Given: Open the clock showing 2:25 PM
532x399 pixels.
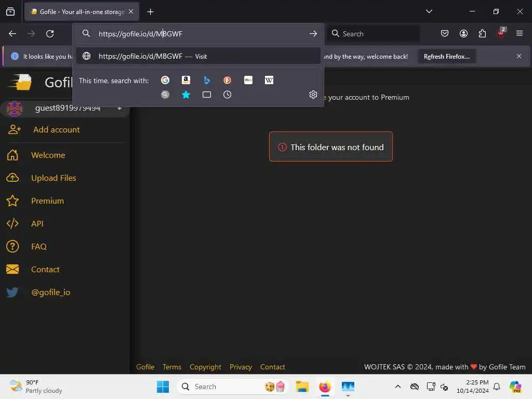Looking at the screenshot, I should pyautogui.click(x=473, y=387).
